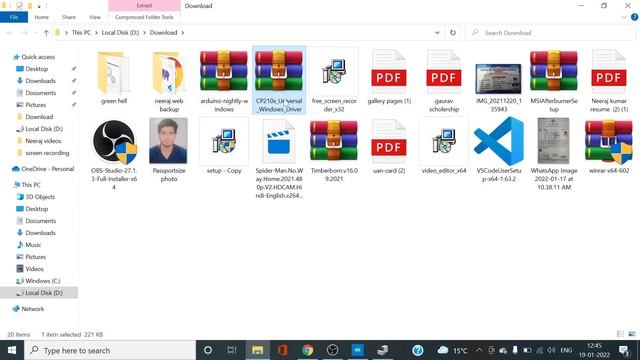640x360 pixels.
Task: Select the winrar-x64-602 installer
Action: (609, 146)
